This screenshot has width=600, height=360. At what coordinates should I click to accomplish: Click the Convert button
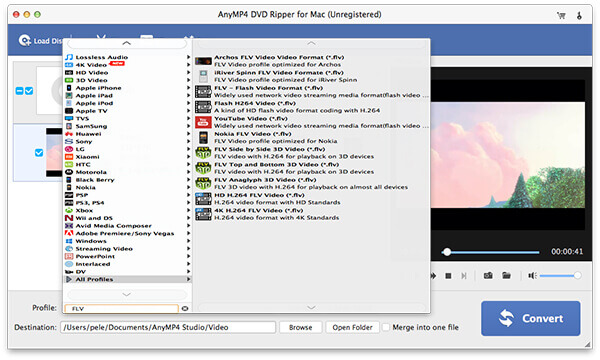pos(530,318)
